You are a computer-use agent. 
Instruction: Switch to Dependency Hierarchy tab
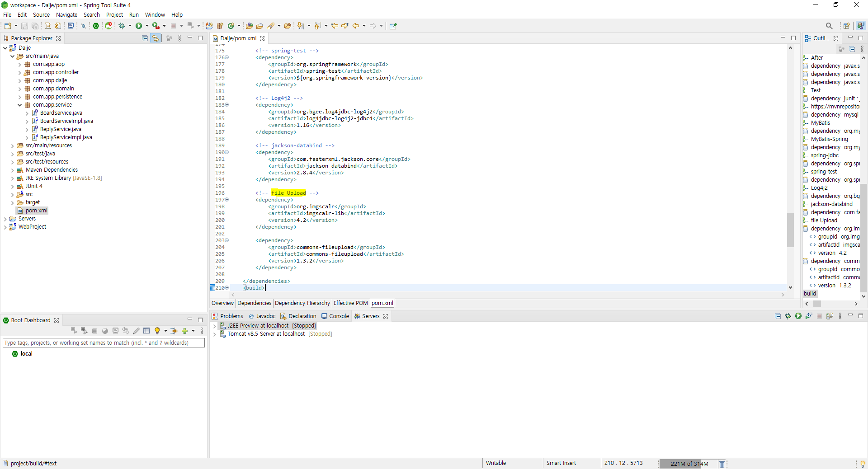click(302, 303)
